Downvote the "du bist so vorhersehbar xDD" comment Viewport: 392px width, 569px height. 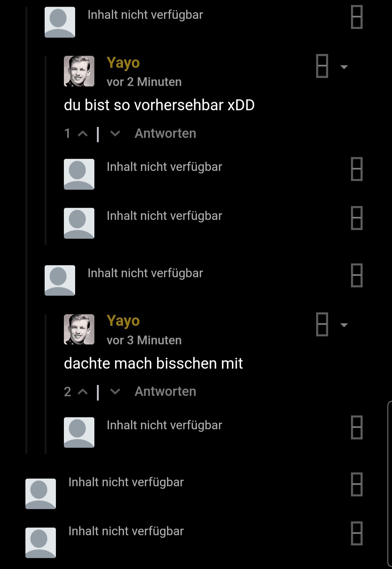coord(115,134)
